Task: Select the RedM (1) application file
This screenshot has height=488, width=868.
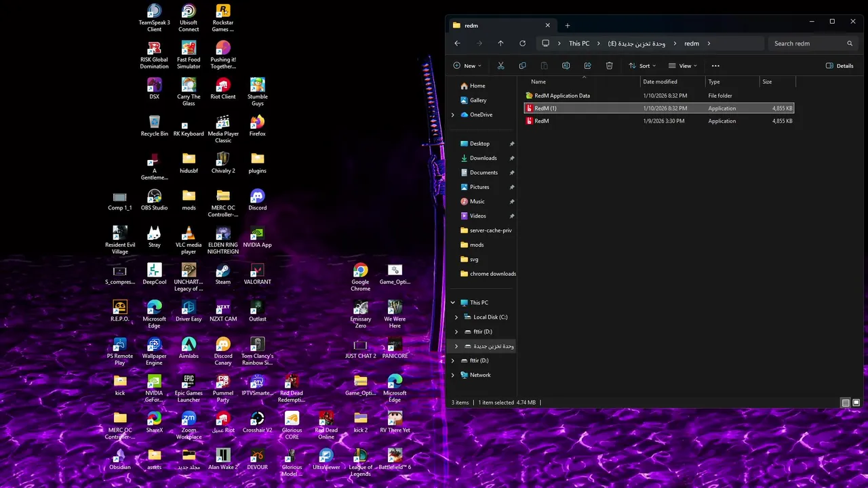Action: (659, 108)
